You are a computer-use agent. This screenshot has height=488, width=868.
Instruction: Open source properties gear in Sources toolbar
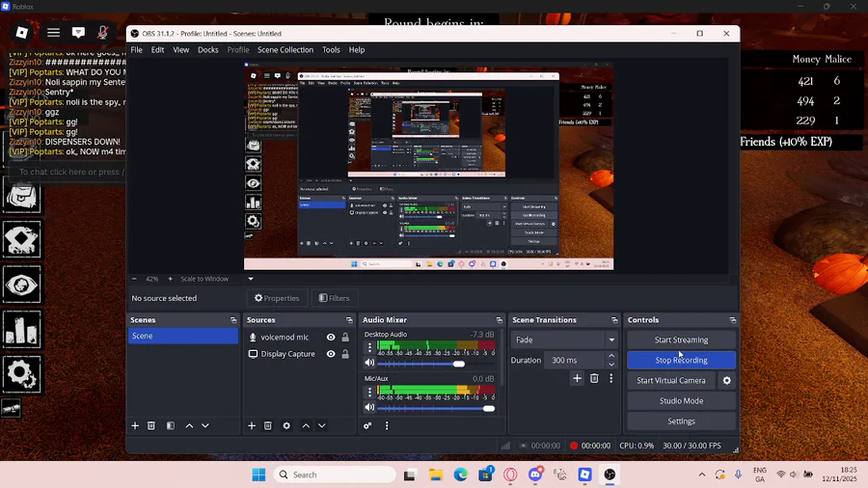(x=286, y=425)
